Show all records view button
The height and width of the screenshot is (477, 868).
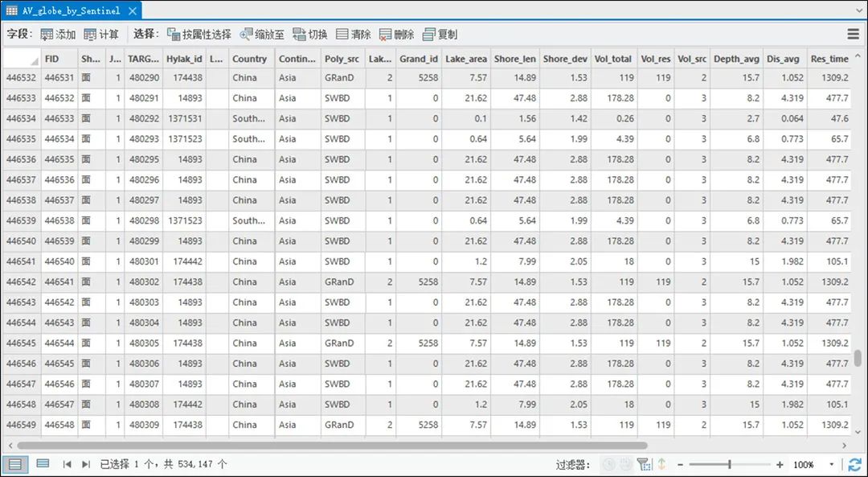(x=15, y=464)
